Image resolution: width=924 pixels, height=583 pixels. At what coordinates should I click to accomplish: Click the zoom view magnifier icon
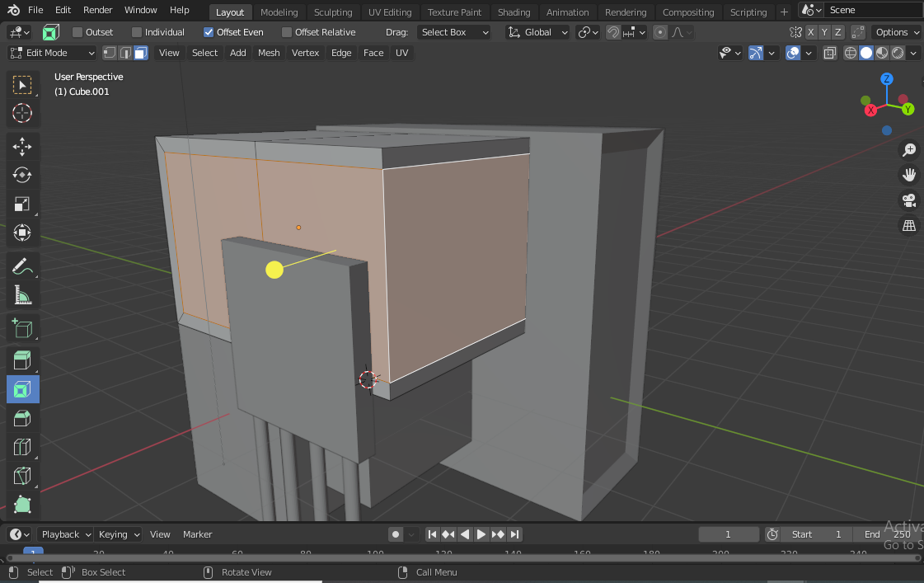tap(909, 150)
